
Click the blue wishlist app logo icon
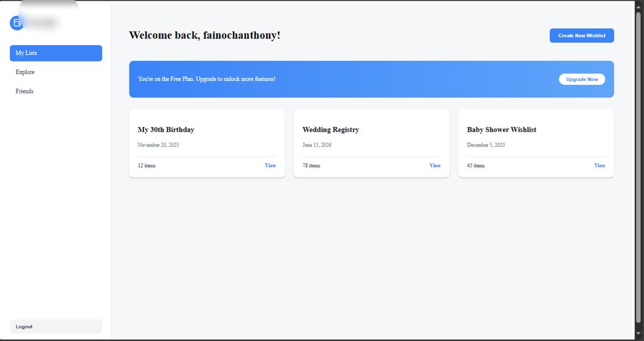click(x=17, y=23)
